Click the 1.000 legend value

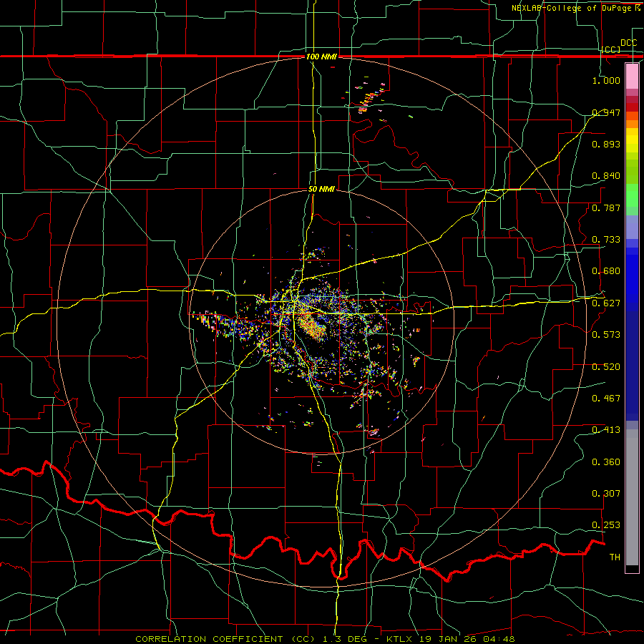(606, 80)
